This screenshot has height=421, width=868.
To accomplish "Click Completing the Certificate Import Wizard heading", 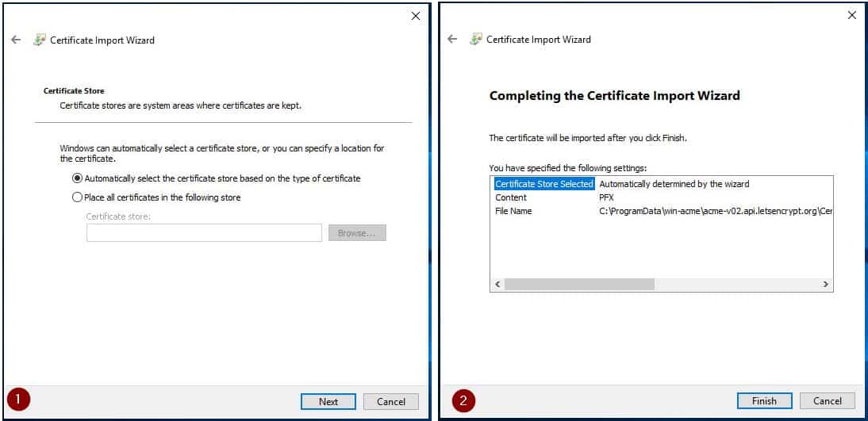I will tap(614, 96).
